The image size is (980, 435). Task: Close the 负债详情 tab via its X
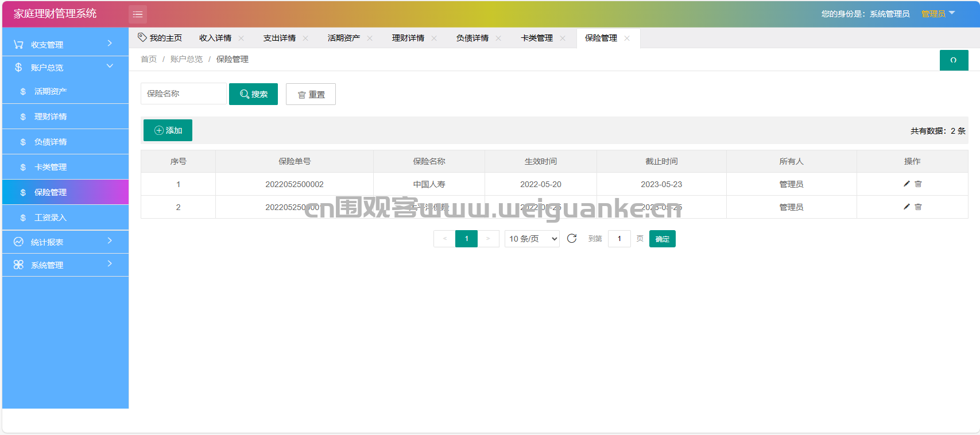pyautogui.click(x=498, y=38)
